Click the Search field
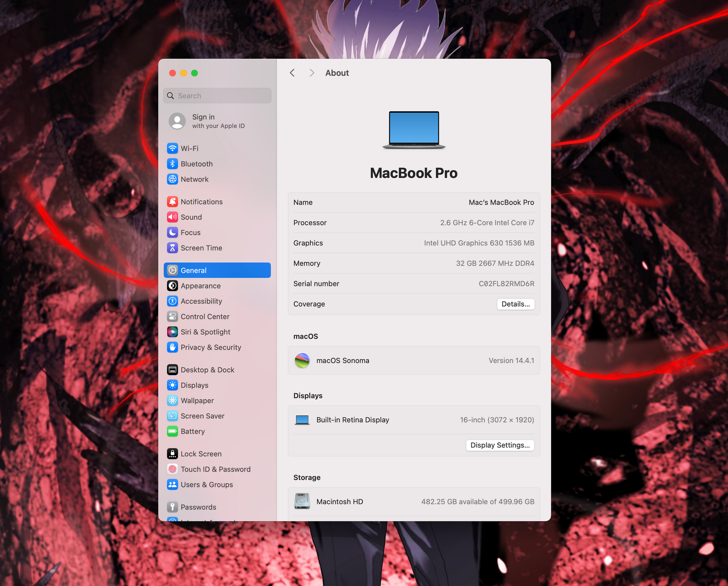This screenshot has height=586, width=728. point(217,96)
